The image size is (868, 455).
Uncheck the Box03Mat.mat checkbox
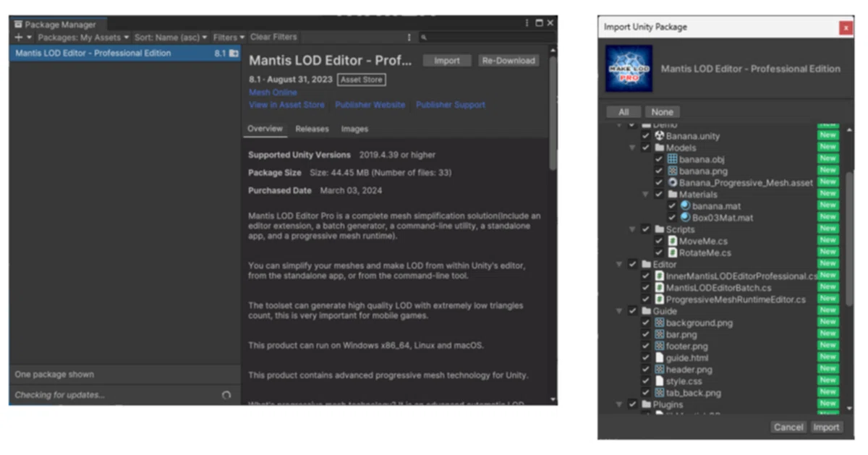point(671,218)
